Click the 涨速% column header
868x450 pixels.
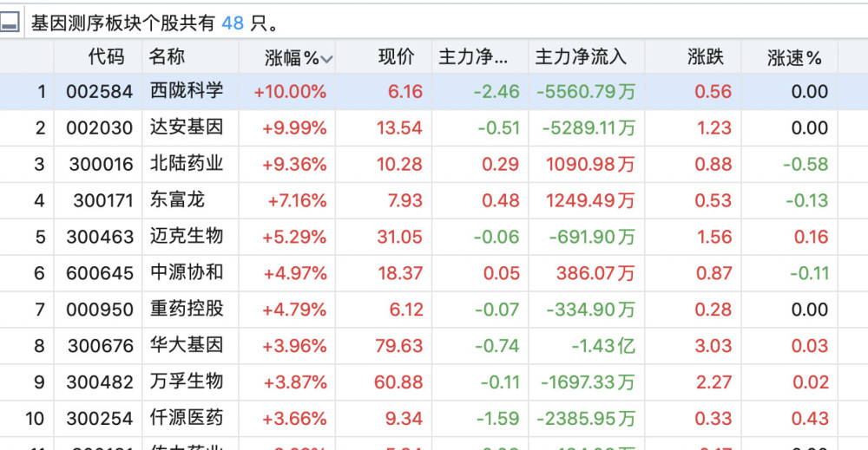tap(793, 57)
